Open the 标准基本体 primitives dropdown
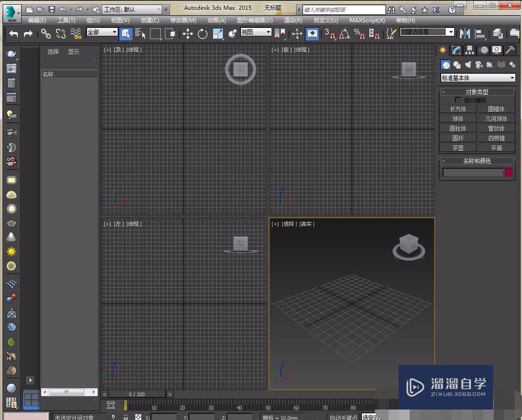The image size is (522, 420). pos(477,78)
